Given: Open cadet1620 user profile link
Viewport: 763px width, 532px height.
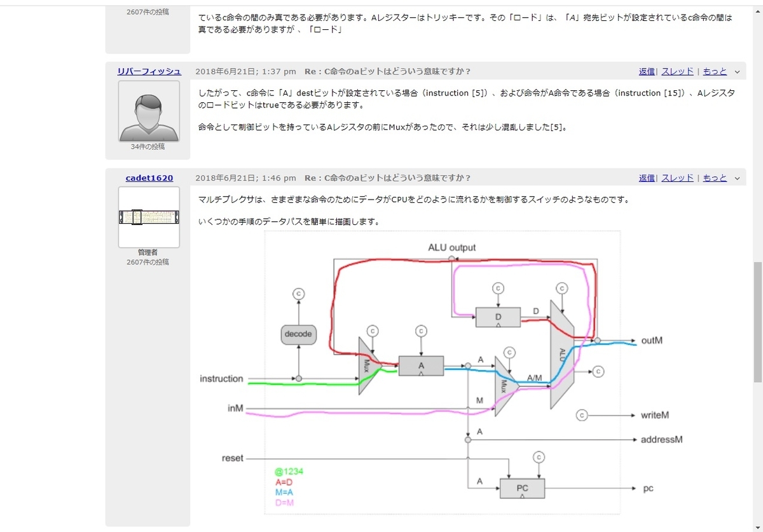Looking at the screenshot, I should [x=149, y=177].
